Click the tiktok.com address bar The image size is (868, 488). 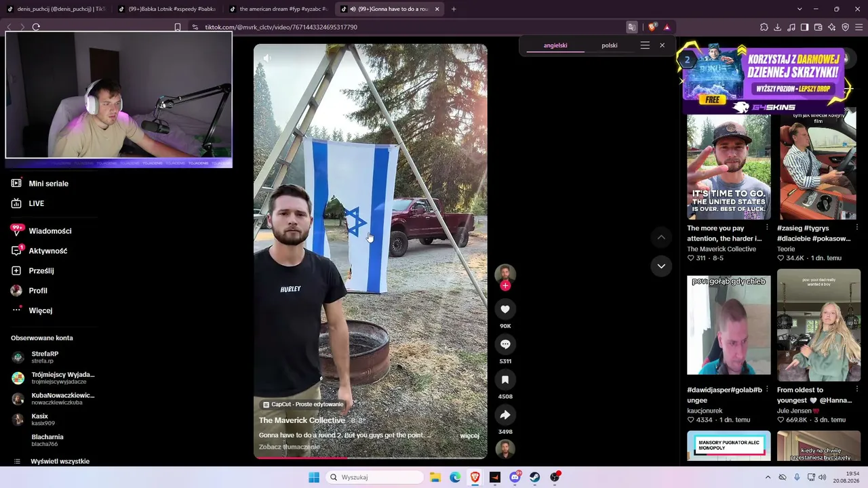(407, 27)
